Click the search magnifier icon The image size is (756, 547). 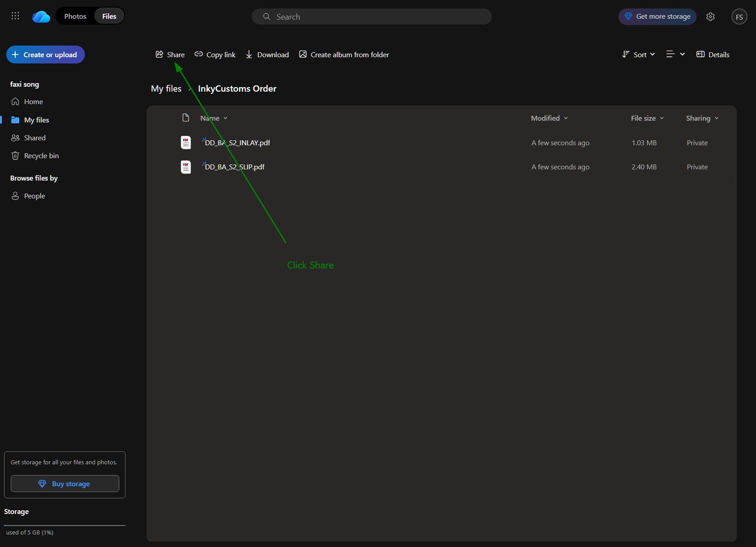coord(267,17)
